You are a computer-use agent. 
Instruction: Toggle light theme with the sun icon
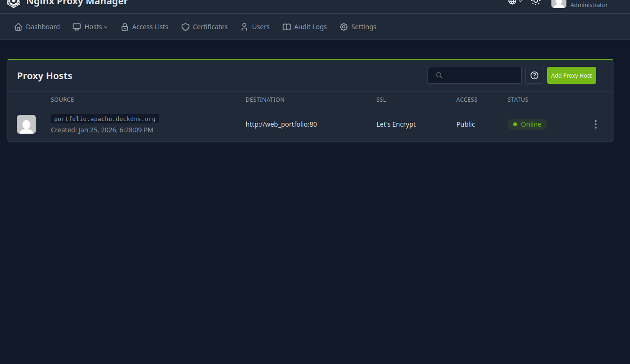tap(536, 2)
